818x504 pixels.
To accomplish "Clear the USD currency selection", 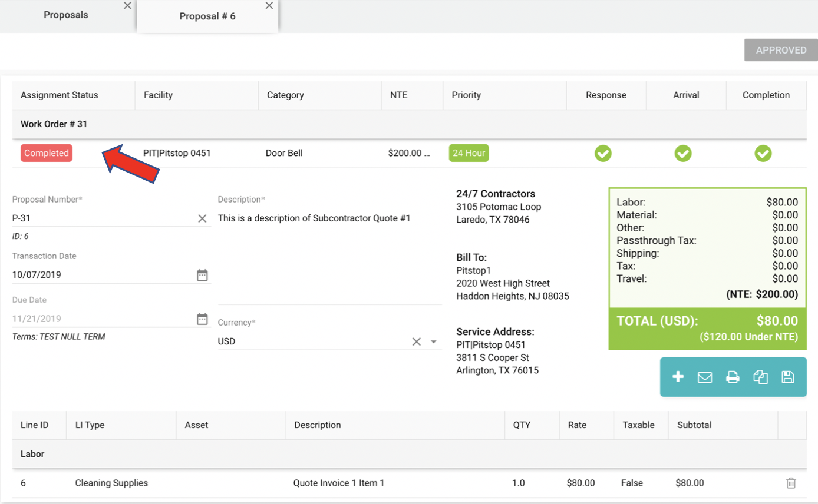I will tap(417, 341).
